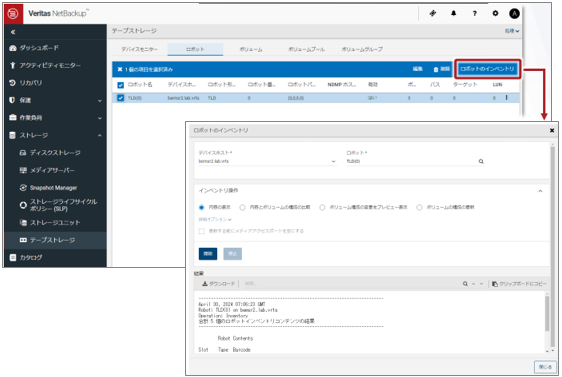Delete selected robot with trash 削除

[x=442, y=69]
